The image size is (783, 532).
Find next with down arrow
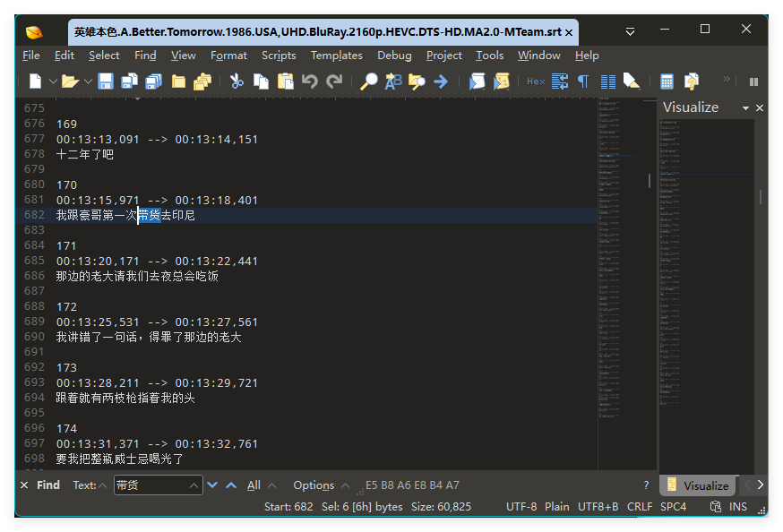pos(212,485)
